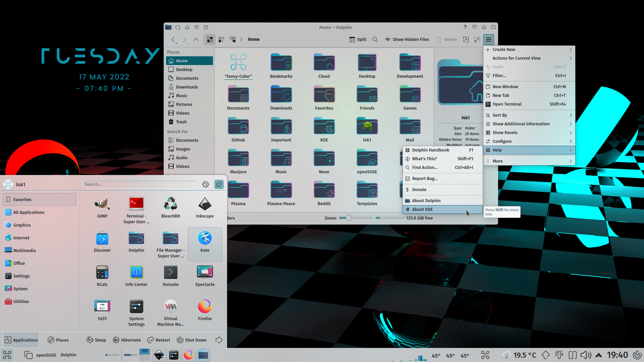The width and height of the screenshot is (644, 362).
Task: Click the Hibernate button
Action: 127,340
